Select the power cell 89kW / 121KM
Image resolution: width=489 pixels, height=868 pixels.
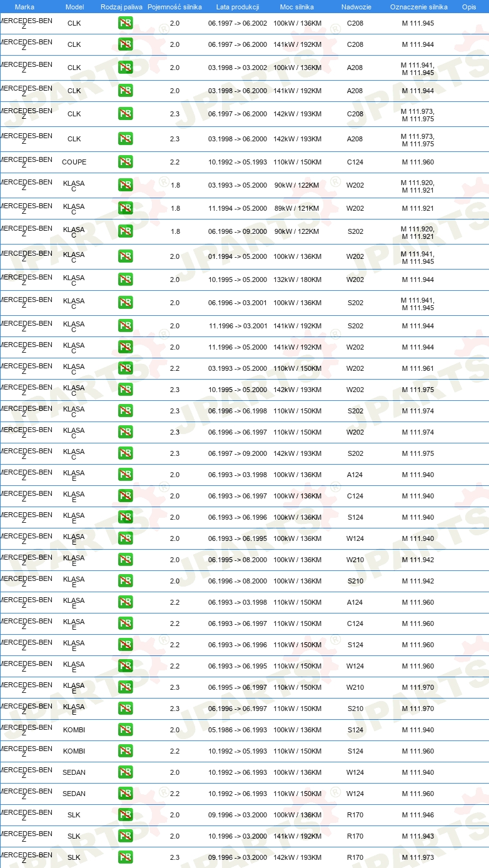[297, 208]
